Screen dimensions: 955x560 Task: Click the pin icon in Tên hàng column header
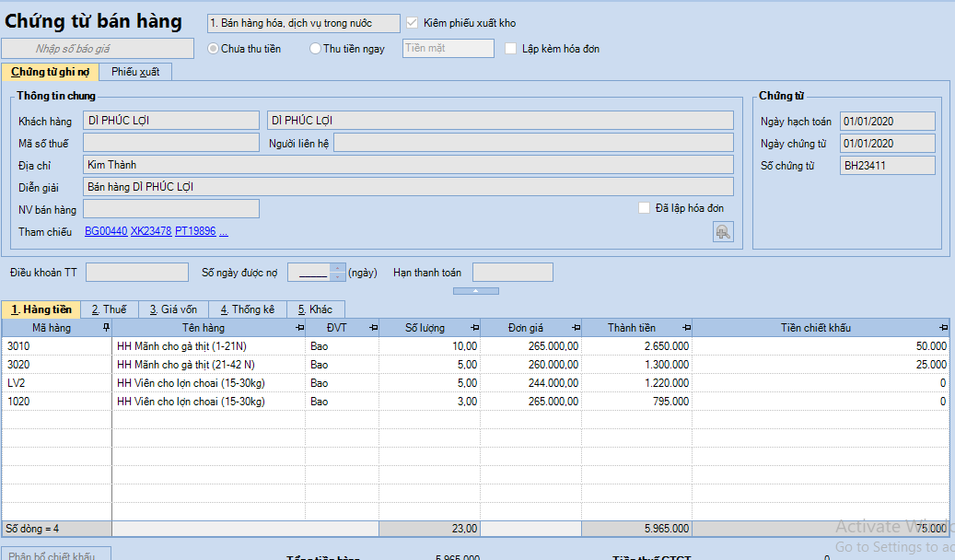coord(299,328)
